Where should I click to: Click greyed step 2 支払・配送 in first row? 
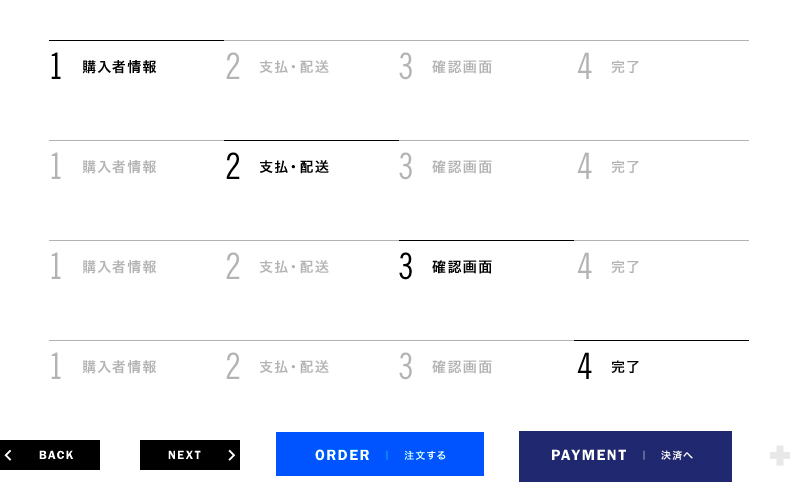(278, 67)
